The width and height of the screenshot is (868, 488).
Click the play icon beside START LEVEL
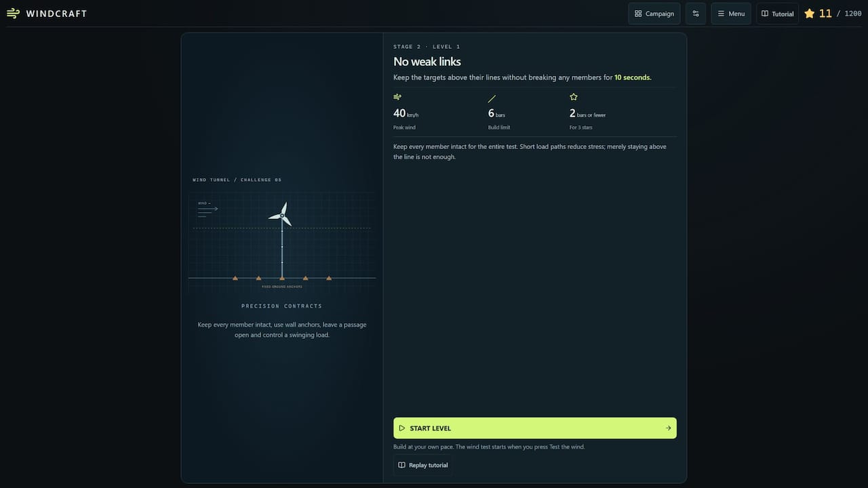[402, 428]
